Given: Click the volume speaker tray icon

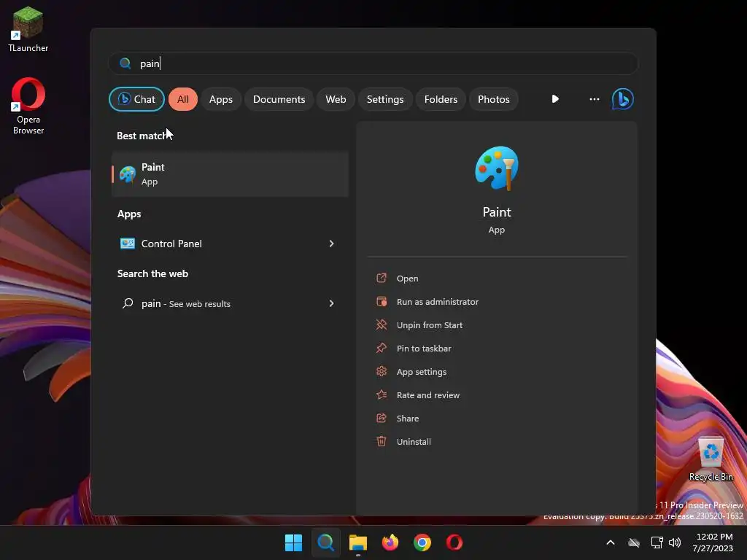Looking at the screenshot, I should [x=675, y=542].
